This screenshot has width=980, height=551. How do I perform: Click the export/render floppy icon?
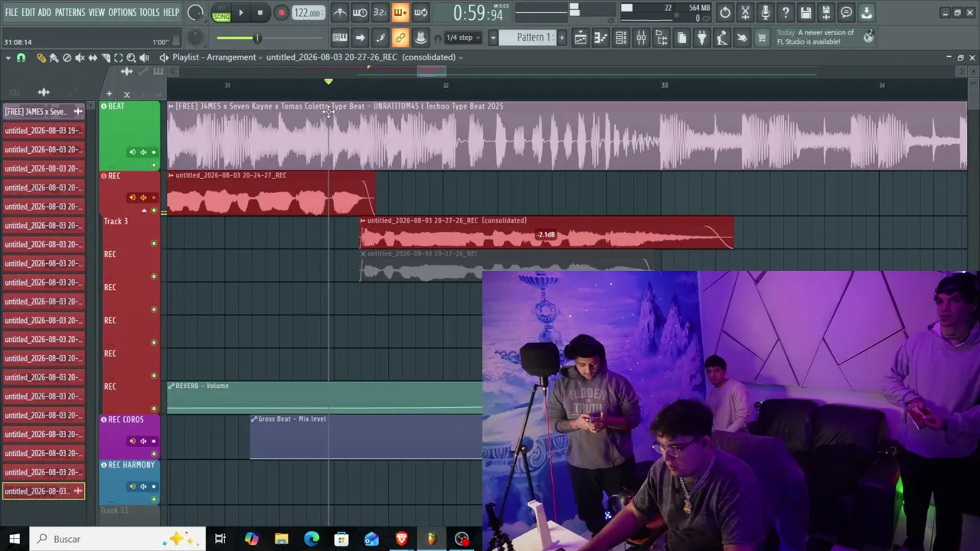[825, 12]
